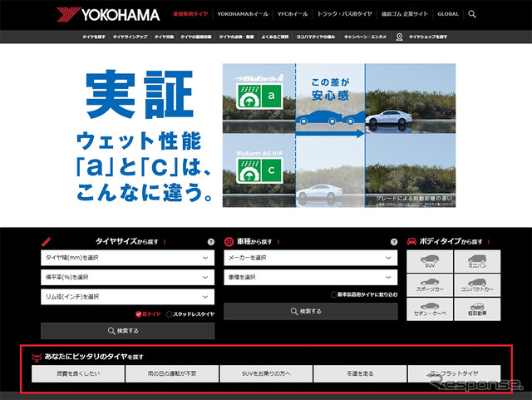Select the スタッドレスタイヤ radio option
This screenshot has width=532, height=400.
point(190,314)
